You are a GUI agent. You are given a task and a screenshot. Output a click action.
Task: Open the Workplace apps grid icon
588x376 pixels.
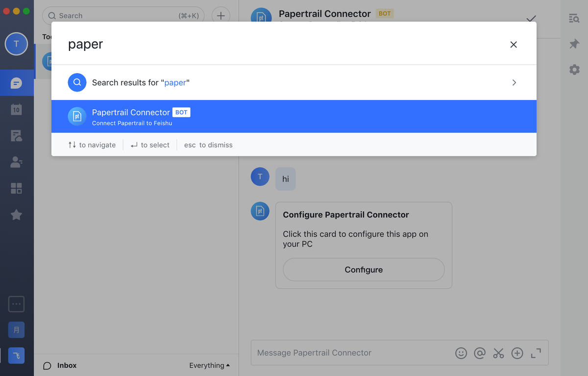(x=16, y=188)
